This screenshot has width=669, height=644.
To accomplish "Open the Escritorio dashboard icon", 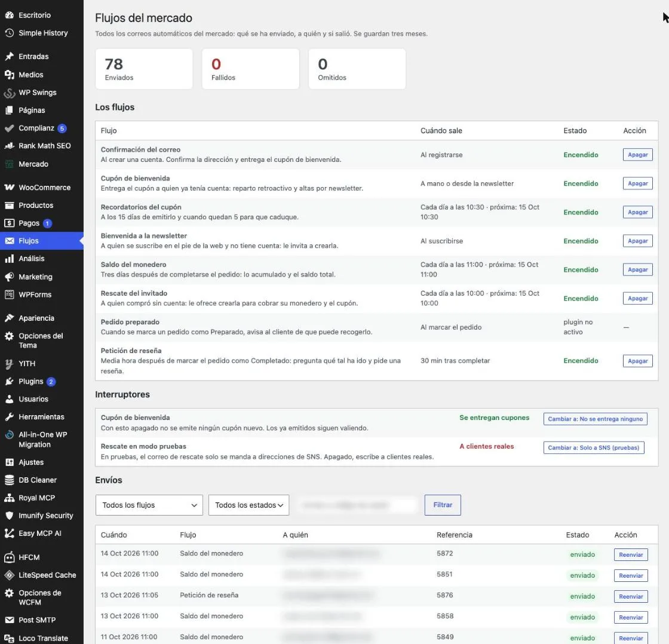I will pos(10,15).
